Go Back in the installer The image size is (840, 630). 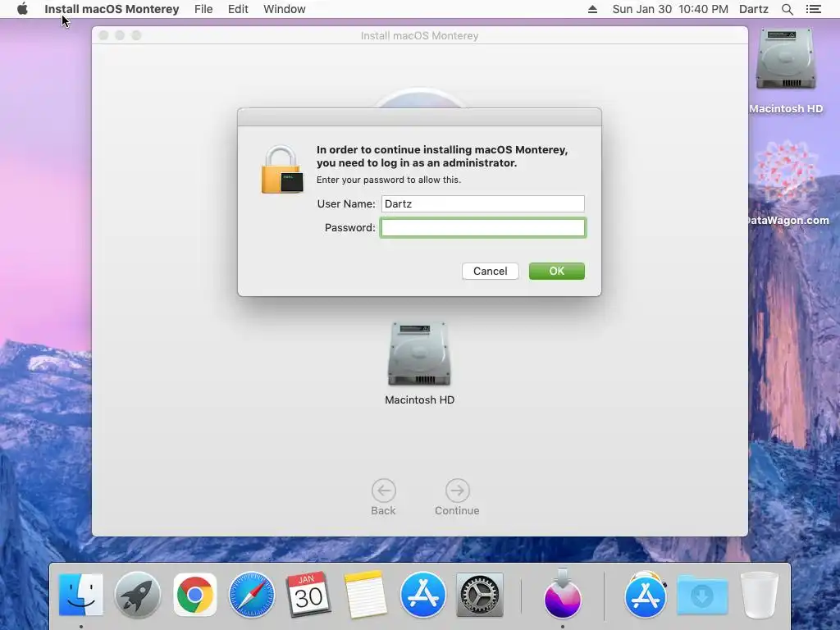(384, 498)
